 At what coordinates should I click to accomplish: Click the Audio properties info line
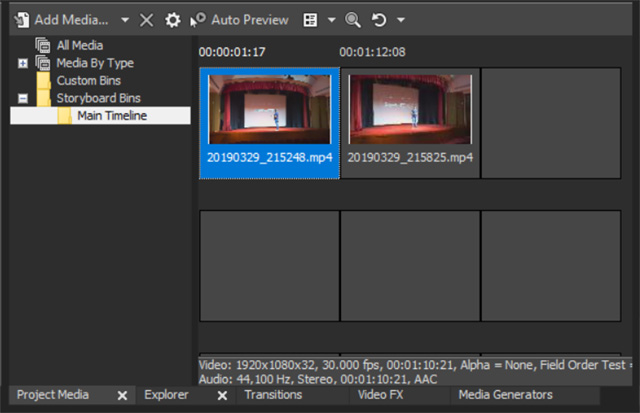point(318,379)
